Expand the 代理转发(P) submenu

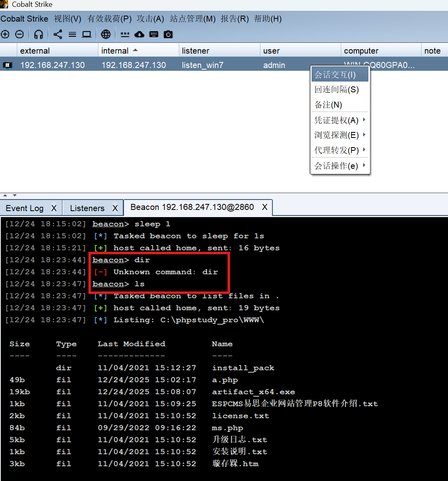[340, 150]
